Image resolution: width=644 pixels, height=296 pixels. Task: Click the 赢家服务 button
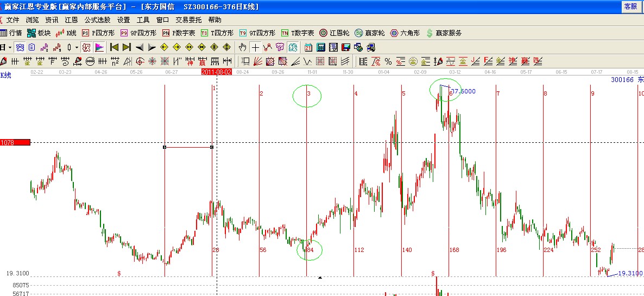click(x=444, y=33)
